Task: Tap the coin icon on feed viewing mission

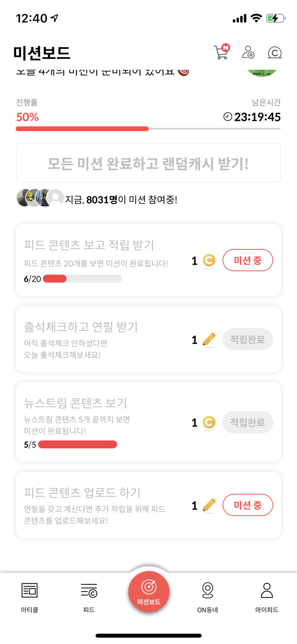Action: pos(209,261)
